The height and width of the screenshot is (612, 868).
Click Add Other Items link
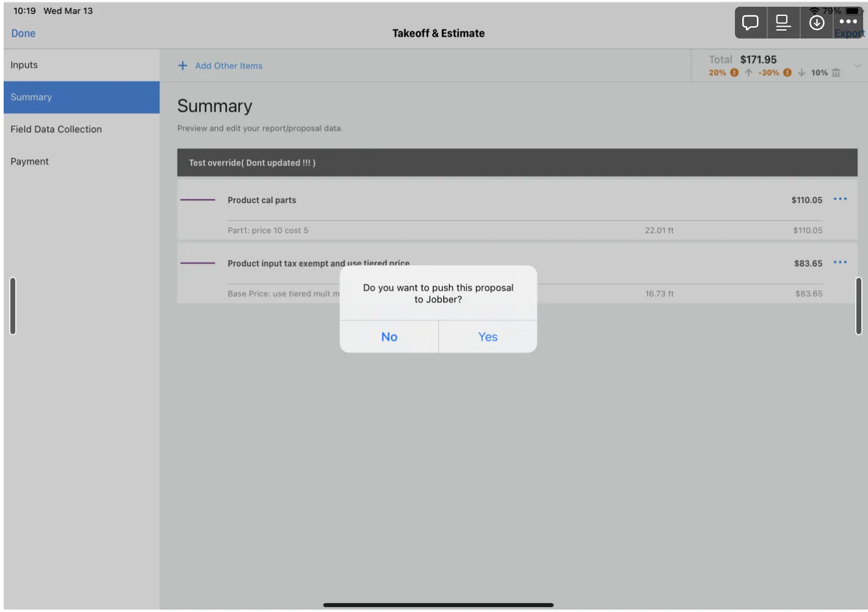(229, 66)
